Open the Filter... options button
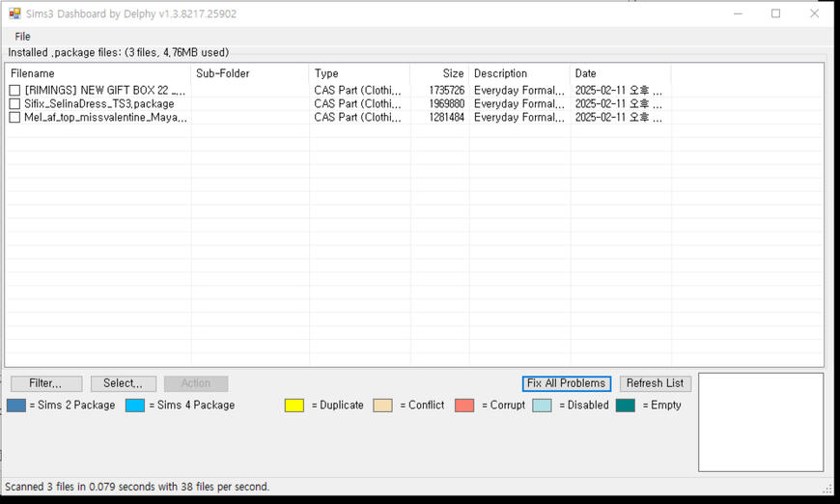Viewport: 840px width, 504px height. pos(46,383)
